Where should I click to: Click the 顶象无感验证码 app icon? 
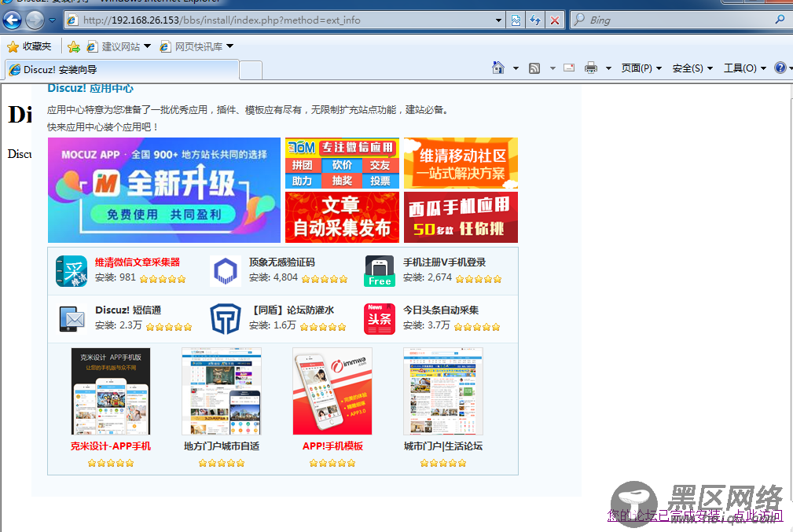tap(226, 271)
